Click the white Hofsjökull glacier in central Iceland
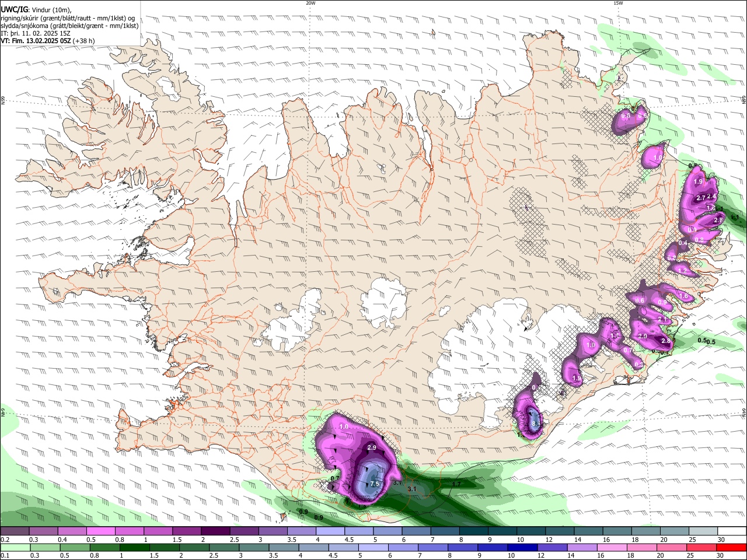The height and width of the screenshot is (560, 747). [384, 302]
